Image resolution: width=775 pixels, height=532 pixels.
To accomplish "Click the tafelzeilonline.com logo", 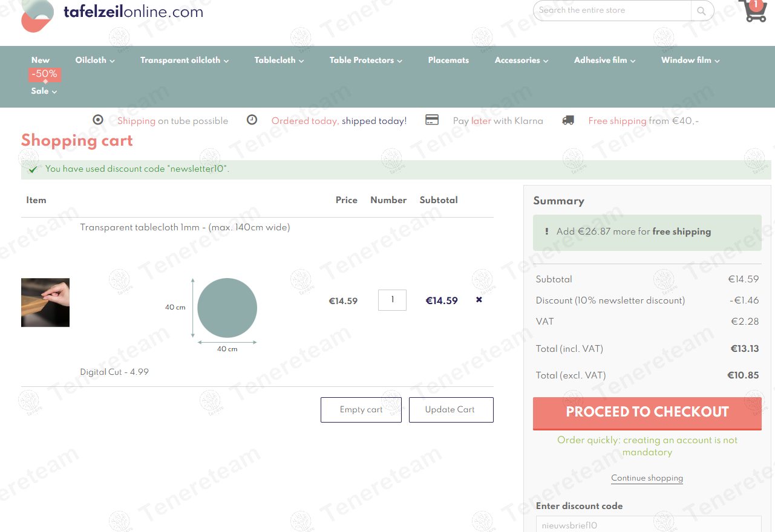I will [x=113, y=15].
